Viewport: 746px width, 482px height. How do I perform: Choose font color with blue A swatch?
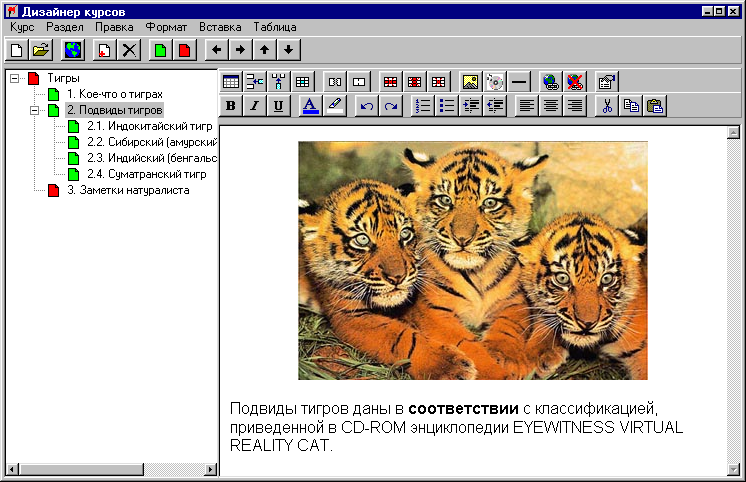311,106
